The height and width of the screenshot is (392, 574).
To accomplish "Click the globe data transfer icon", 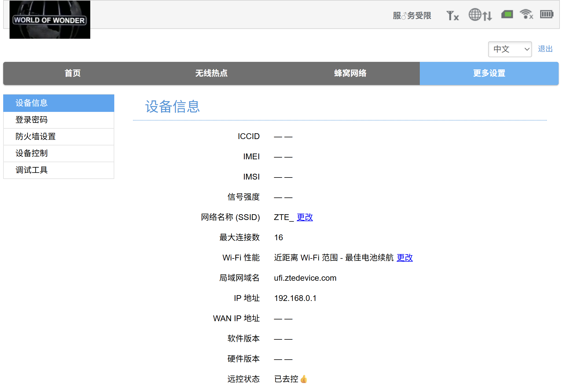I will (480, 15).
